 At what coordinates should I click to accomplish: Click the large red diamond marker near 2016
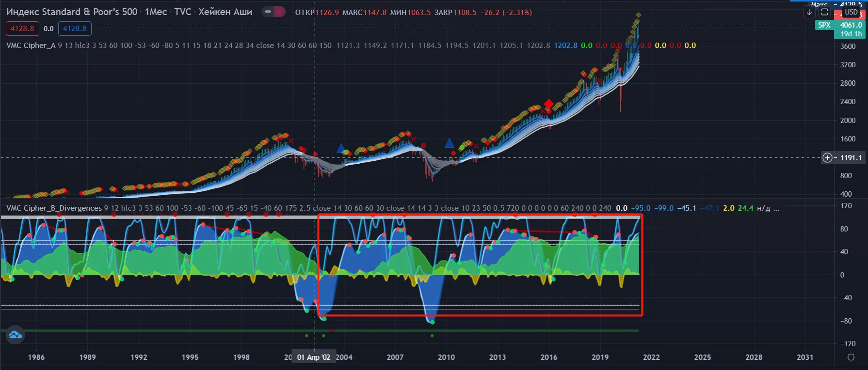click(x=548, y=104)
